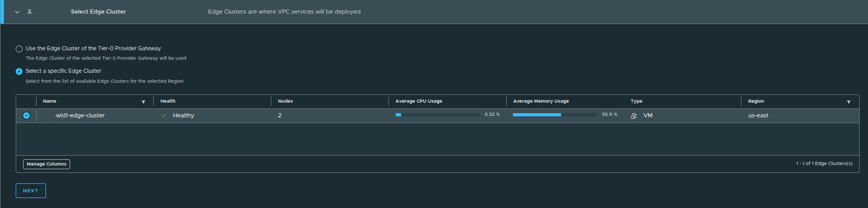Image resolution: width=868 pixels, height=208 pixels.
Task: Click the green Healthy checkmark icon
Action: pyautogui.click(x=164, y=115)
